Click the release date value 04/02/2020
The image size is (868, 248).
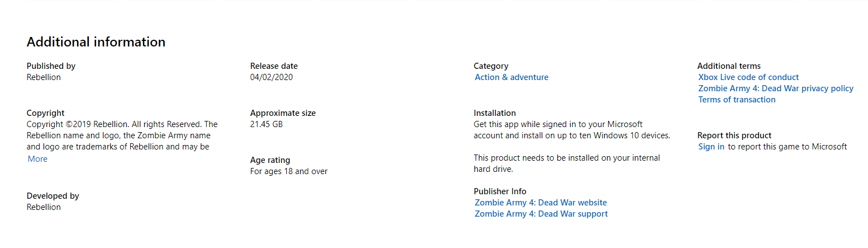point(272,77)
